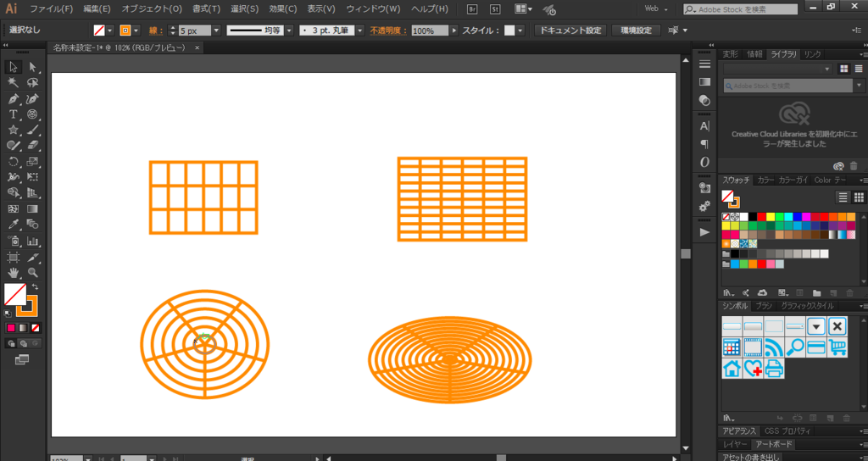Select the Eraser tool

coord(33,146)
